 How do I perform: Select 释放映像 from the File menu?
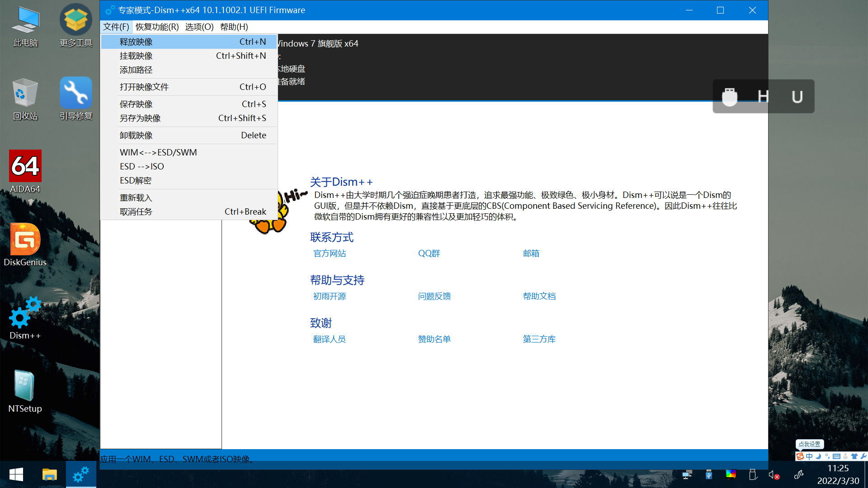(x=136, y=42)
